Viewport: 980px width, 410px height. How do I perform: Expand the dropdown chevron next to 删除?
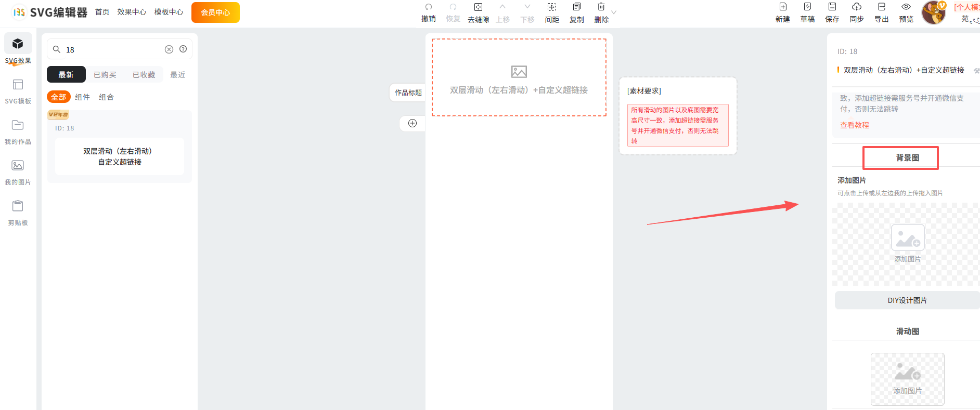(614, 12)
